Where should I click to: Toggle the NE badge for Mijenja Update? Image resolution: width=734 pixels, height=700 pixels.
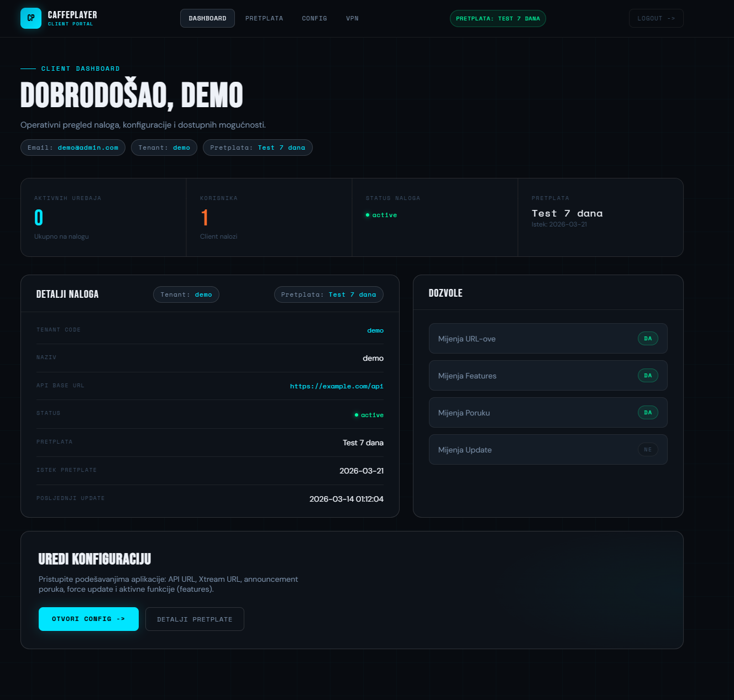tap(648, 450)
